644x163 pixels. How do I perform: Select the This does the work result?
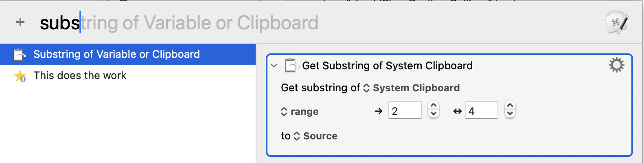tap(80, 76)
